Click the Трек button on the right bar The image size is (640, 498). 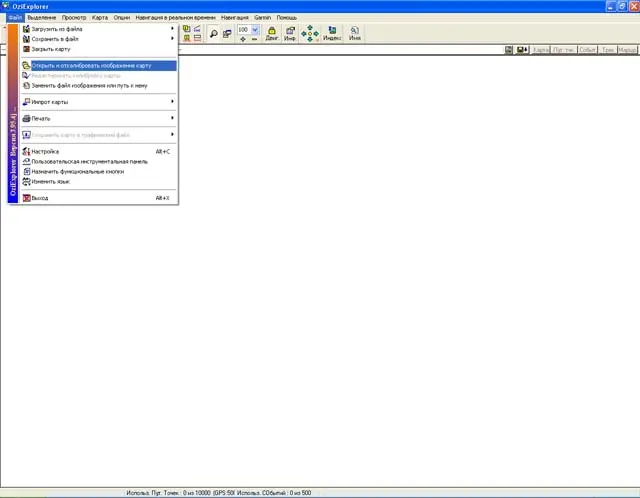click(x=608, y=50)
